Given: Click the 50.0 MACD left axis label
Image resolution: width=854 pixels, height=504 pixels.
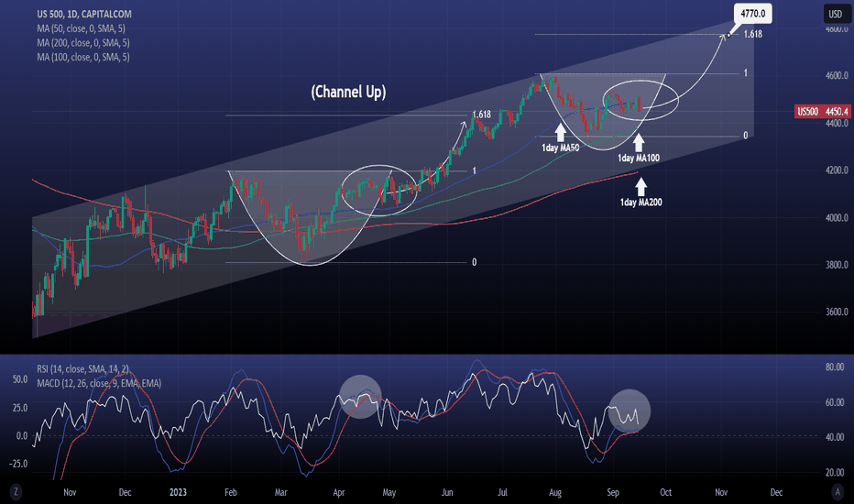Looking at the screenshot, I should [x=20, y=379].
